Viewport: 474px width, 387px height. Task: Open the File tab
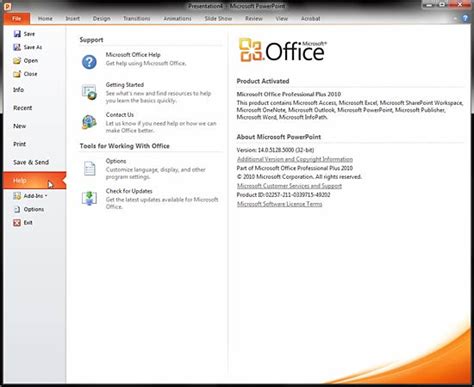17,19
